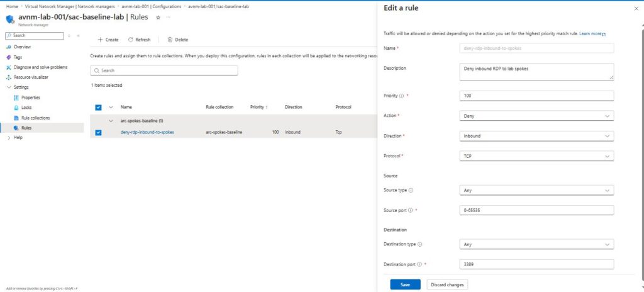Focus the sidebar Search box

[x=35, y=36]
